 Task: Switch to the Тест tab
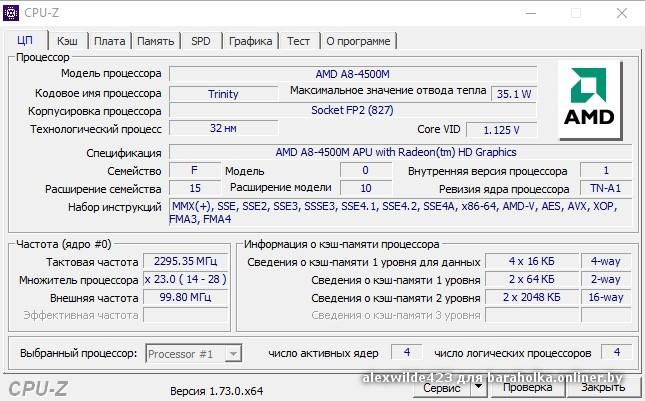pyautogui.click(x=298, y=41)
